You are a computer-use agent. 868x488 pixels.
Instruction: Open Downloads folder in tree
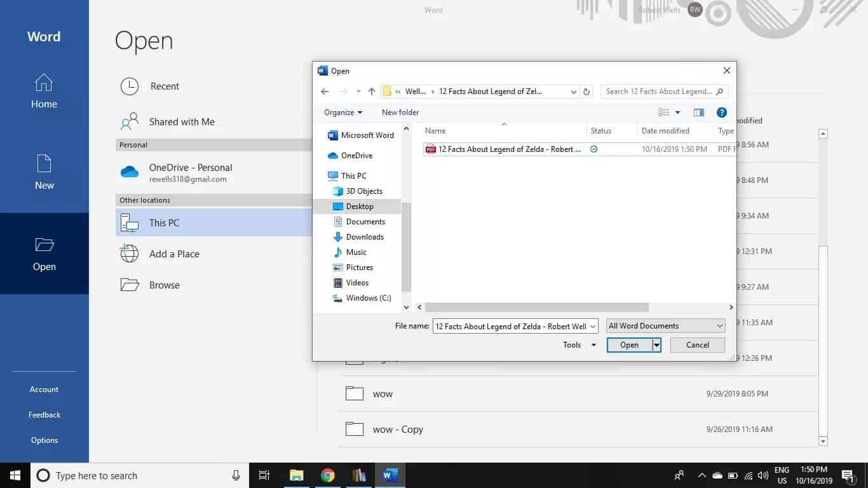[x=358, y=237]
